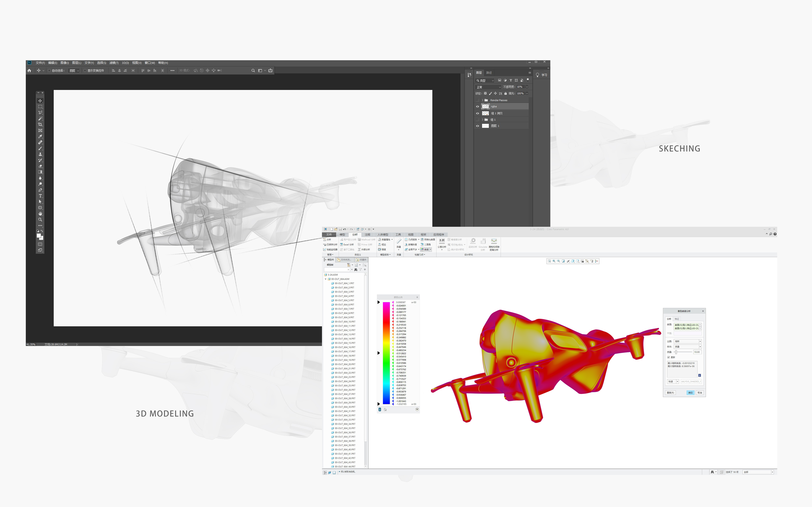Click the 重复(R) button in the dialog
This screenshot has width=812, height=507.
671,393
